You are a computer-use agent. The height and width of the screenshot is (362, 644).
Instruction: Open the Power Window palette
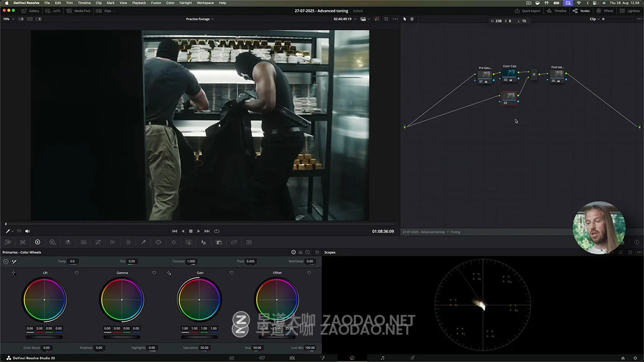click(158, 242)
